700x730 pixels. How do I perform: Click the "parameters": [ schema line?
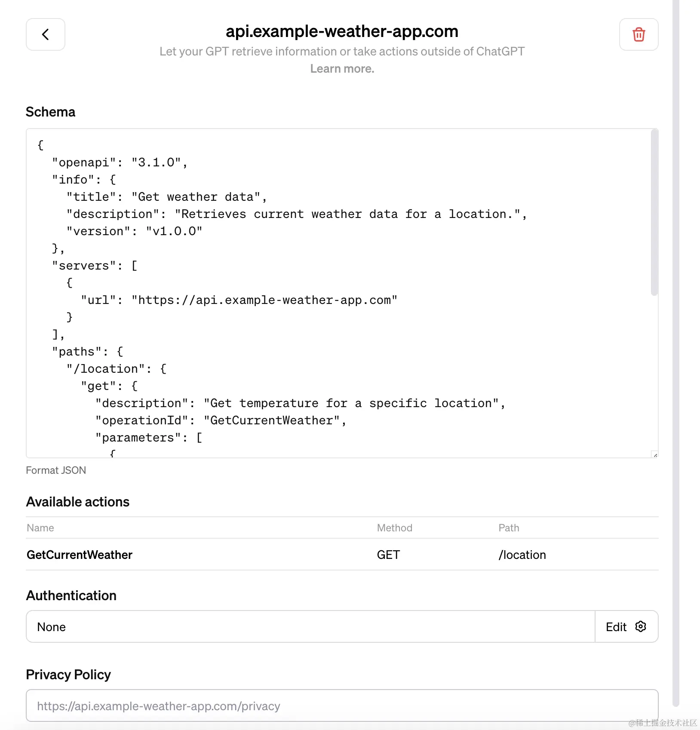[x=149, y=438]
